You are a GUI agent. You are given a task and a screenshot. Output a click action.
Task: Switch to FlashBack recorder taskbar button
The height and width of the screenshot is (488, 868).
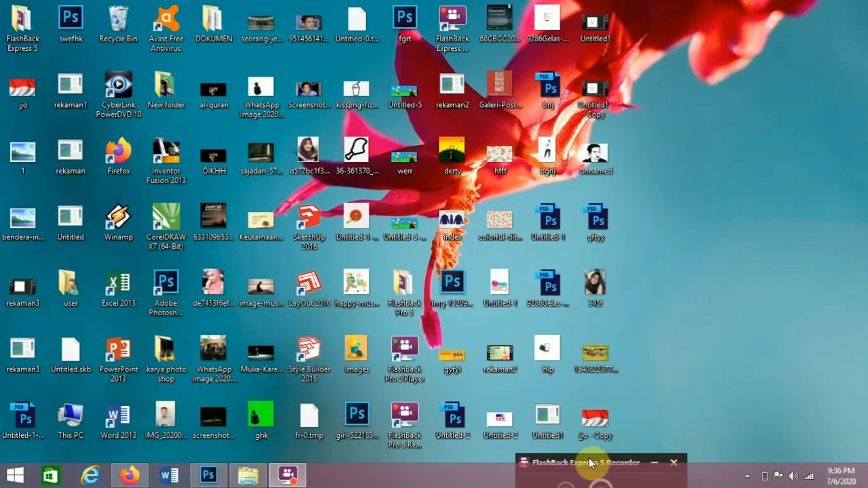(288, 476)
